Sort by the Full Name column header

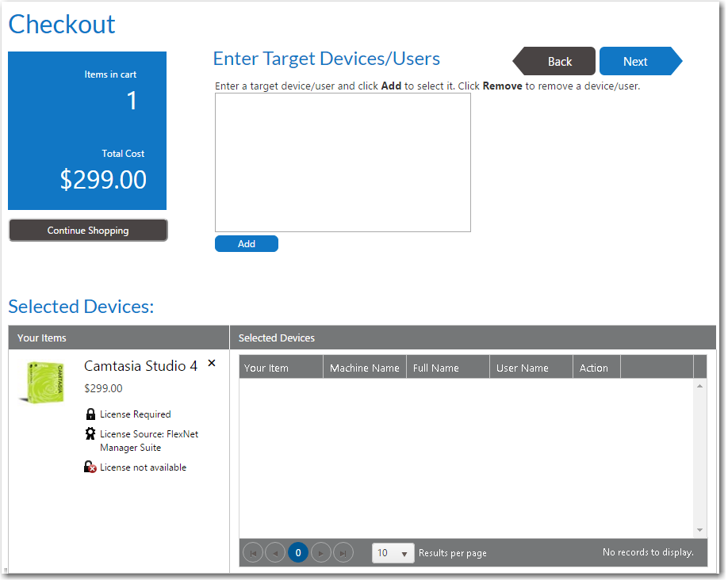(x=447, y=368)
